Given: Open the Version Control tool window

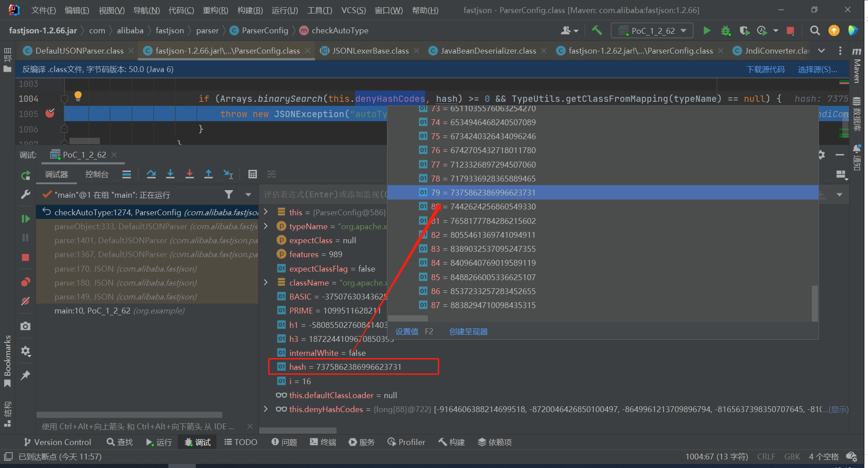Looking at the screenshot, I should (x=57, y=442).
